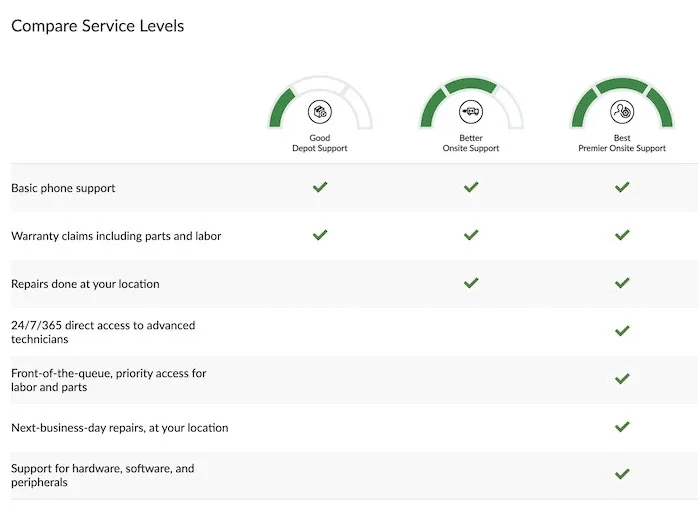This screenshot has height=507, width=700.
Task: Click the Good tier one-third gauge arc
Action: [x=320, y=102]
